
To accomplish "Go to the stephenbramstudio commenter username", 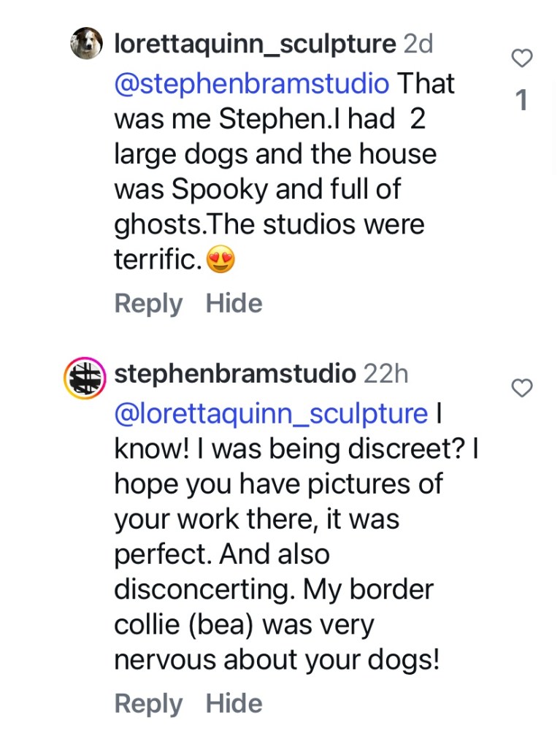I will point(234,375).
